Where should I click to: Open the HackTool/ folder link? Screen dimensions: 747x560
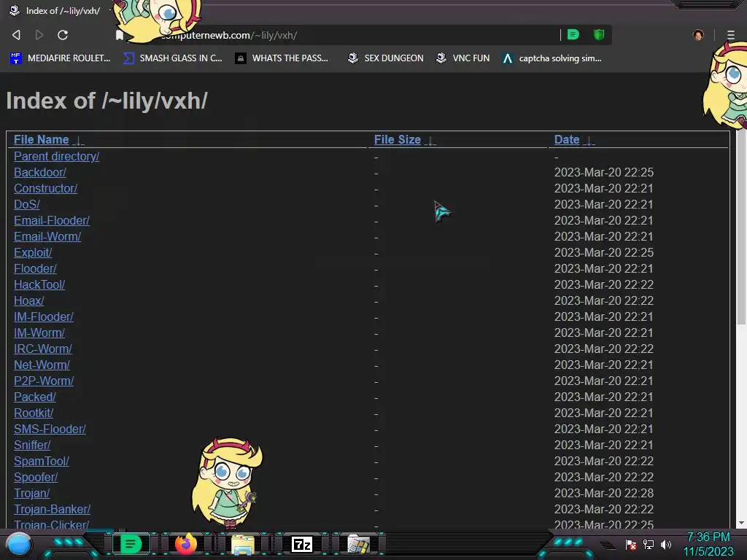point(39,285)
